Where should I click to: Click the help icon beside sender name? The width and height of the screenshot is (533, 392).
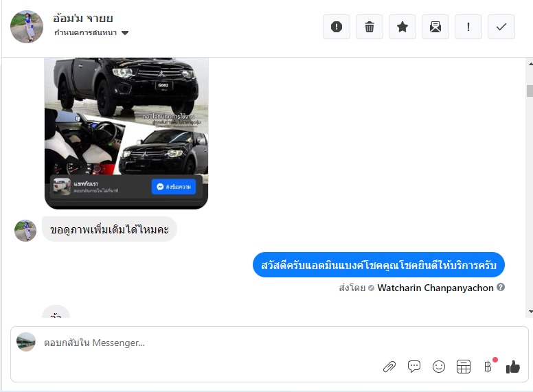point(501,288)
